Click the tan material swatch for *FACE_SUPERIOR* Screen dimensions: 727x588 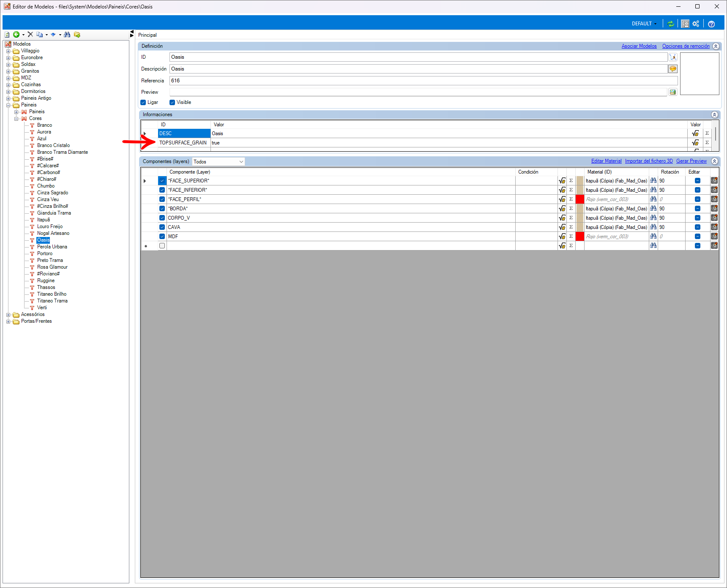tap(580, 181)
